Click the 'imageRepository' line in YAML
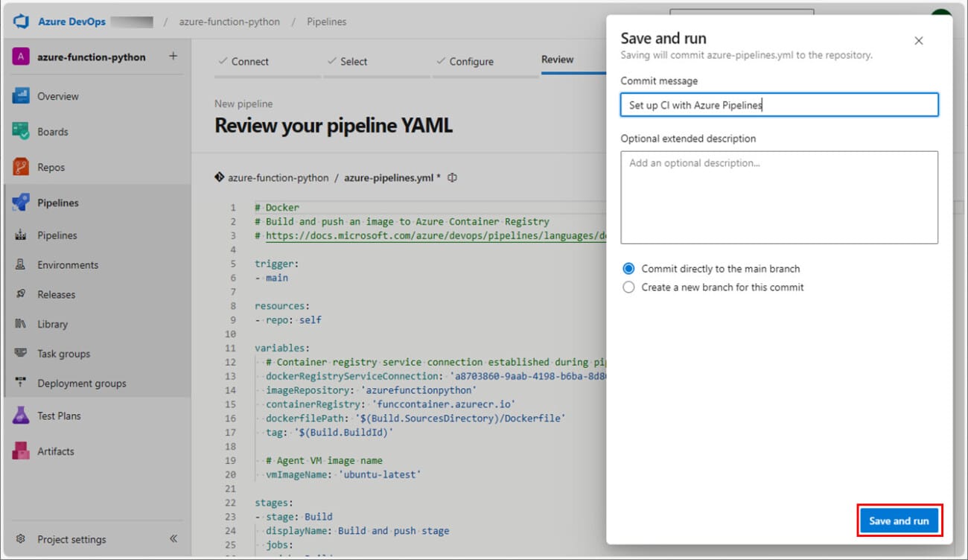The image size is (968, 560). point(371,390)
